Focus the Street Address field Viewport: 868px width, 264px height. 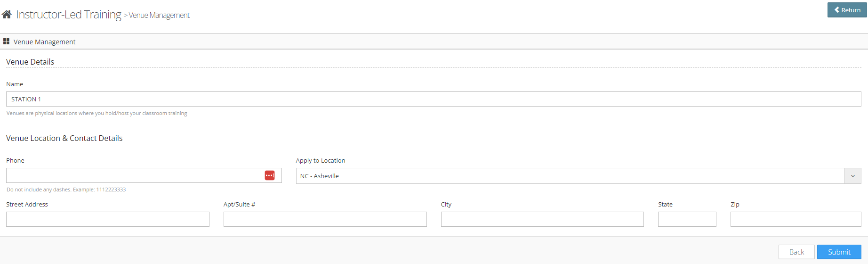[107, 219]
